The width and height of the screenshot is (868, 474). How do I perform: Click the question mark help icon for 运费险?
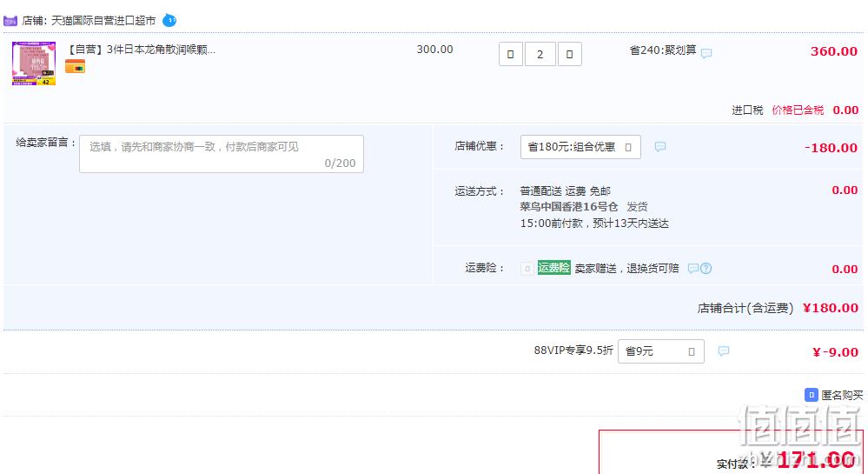706,269
